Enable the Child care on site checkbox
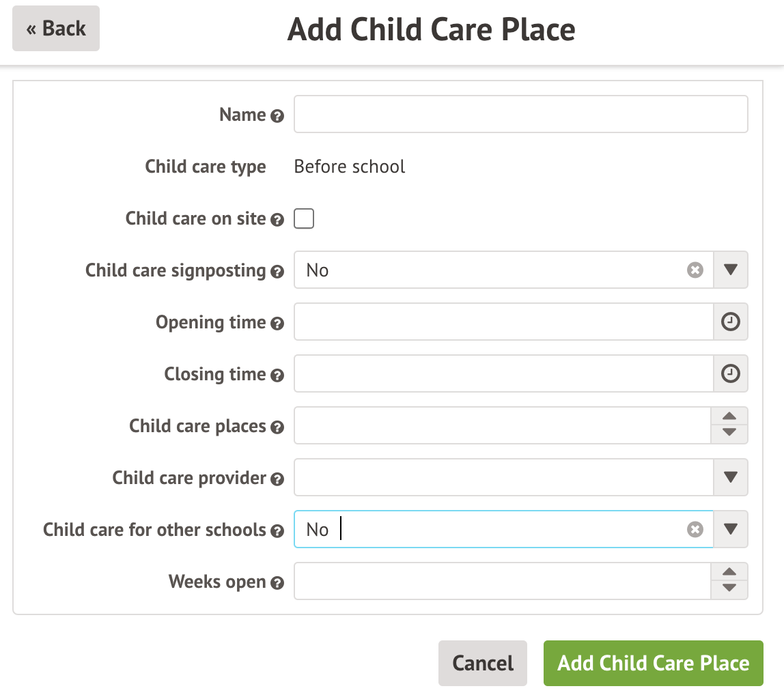 tap(303, 218)
